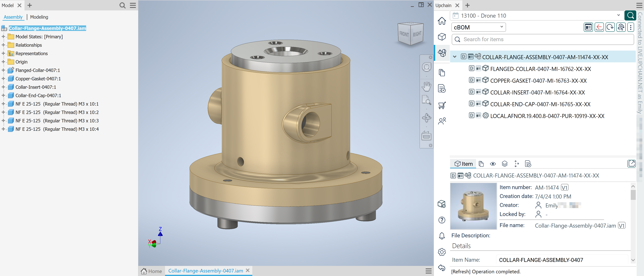Click the back arrow icon at sidebar bottom

[x=442, y=267]
